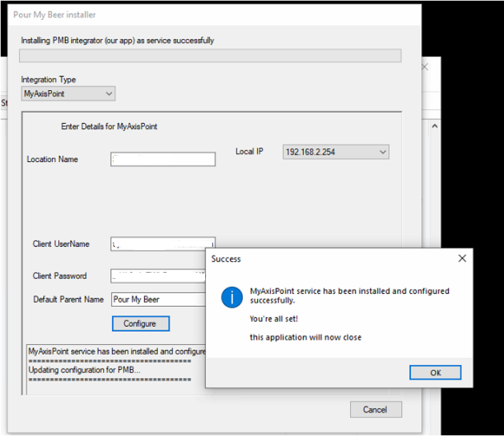The height and width of the screenshot is (436, 504).
Task: Click 'MyAxisPoint service has been installed' log line
Action: point(117,351)
